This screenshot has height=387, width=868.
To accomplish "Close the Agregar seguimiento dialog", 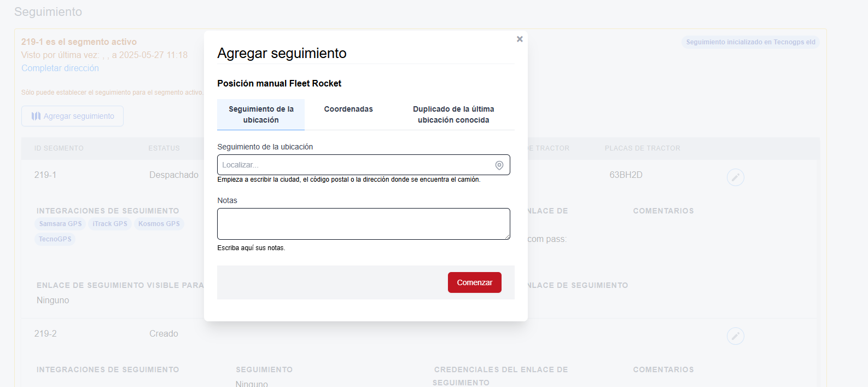I will tap(520, 39).
